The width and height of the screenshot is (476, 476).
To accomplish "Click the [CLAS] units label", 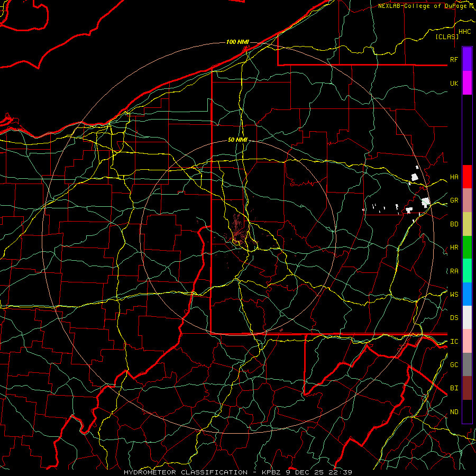I will coord(447,36).
